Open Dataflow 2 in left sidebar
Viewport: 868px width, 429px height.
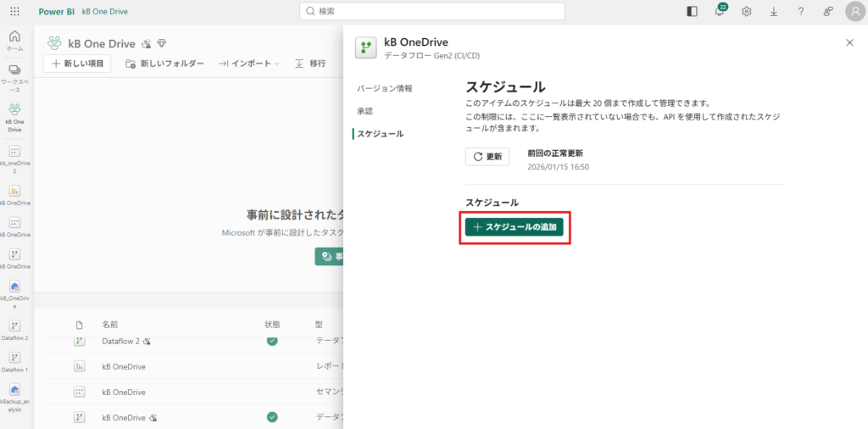(x=14, y=330)
